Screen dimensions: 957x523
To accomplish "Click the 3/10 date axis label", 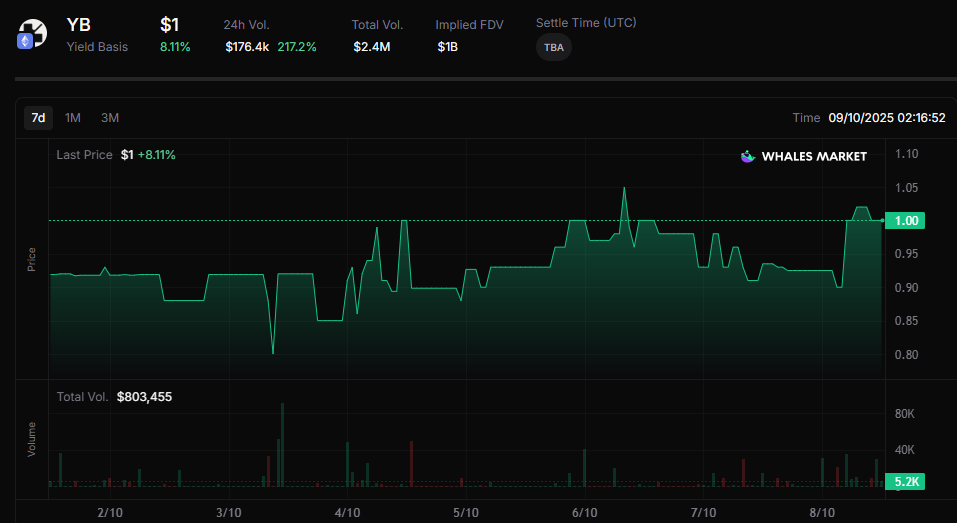I will click(229, 512).
